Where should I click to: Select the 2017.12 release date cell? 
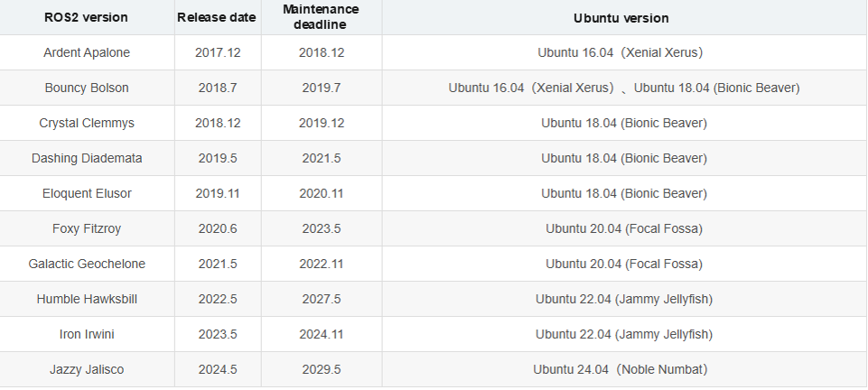217,53
